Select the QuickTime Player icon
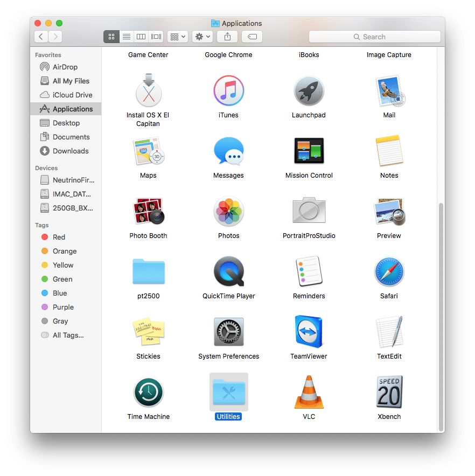475x476 pixels. (x=228, y=272)
